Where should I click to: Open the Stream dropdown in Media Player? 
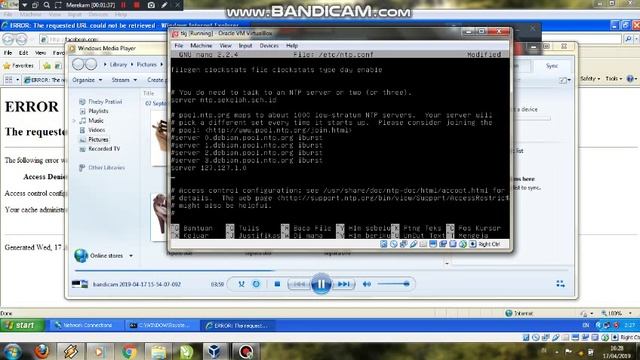click(x=124, y=80)
